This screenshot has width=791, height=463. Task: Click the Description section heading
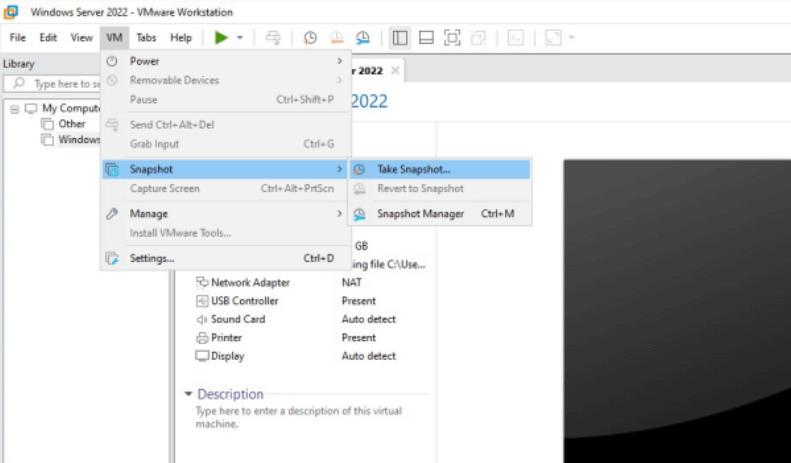tap(230, 394)
